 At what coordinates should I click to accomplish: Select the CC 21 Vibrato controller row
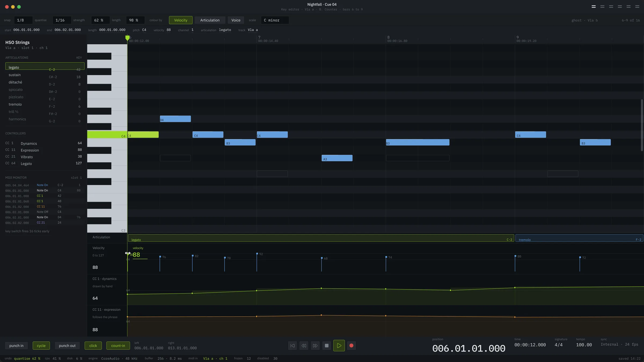click(x=43, y=157)
